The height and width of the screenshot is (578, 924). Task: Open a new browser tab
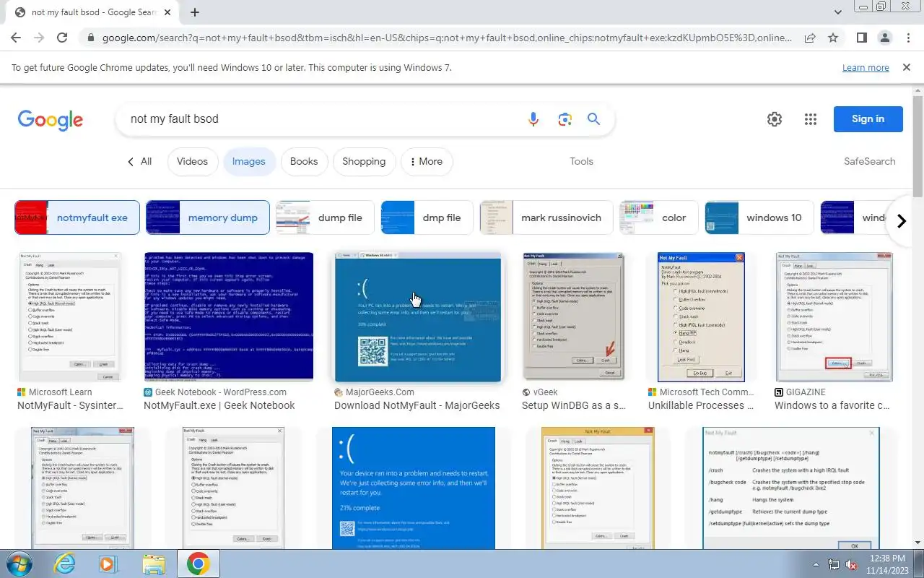195,12
